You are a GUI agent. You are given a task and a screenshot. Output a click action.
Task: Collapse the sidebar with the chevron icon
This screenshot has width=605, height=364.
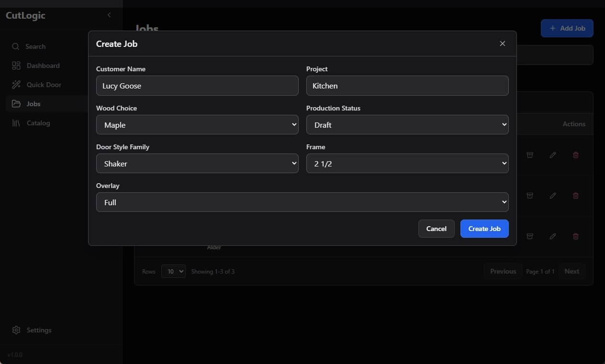coord(109,15)
